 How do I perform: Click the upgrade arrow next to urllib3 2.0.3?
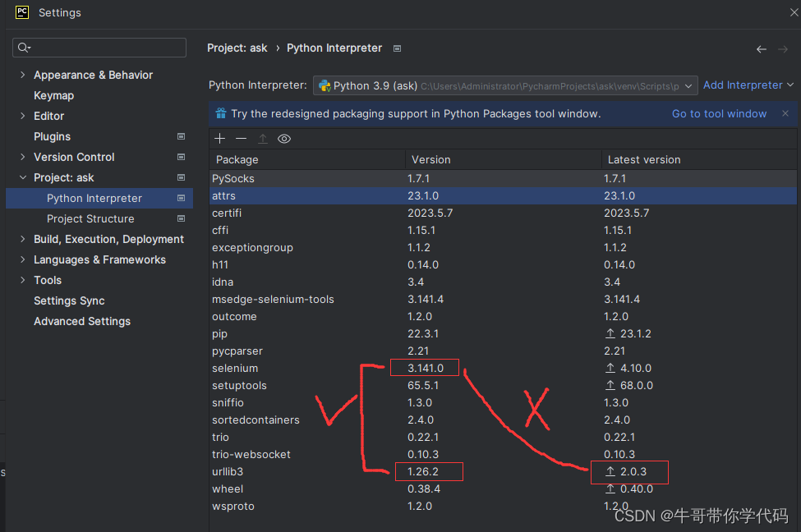[610, 471]
